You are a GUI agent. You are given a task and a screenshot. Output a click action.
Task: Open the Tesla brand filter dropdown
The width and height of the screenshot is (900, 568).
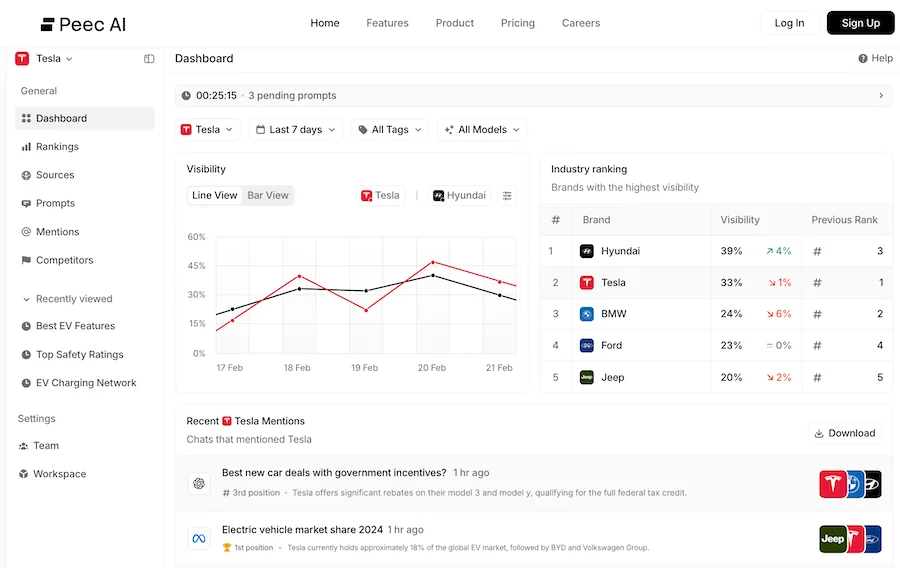point(207,130)
